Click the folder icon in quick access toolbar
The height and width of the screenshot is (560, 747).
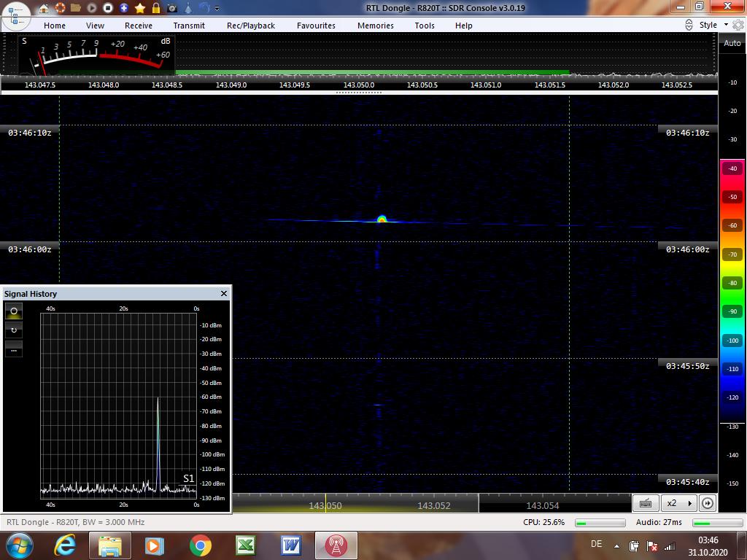(75, 8)
